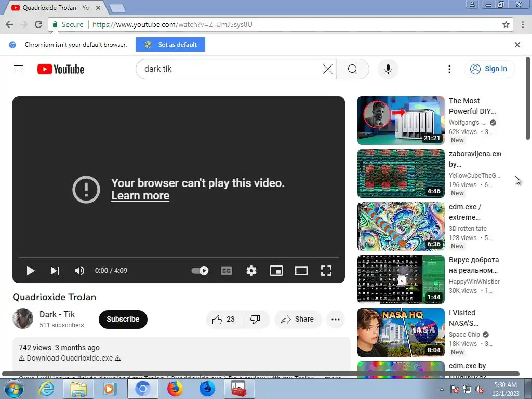Click the 'Download Quadrioxide.exe' description line
The width and height of the screenshot is (532, 399).
70,358
